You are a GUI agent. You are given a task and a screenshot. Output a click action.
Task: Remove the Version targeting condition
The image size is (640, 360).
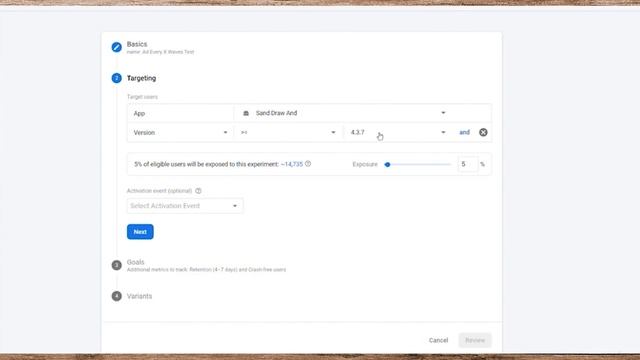(483, 132)
